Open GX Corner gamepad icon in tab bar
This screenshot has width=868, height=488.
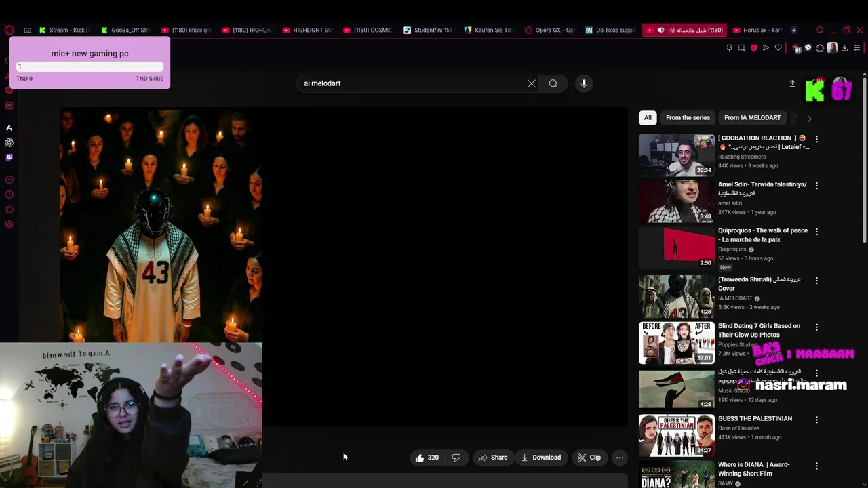(x=27, y=30)
